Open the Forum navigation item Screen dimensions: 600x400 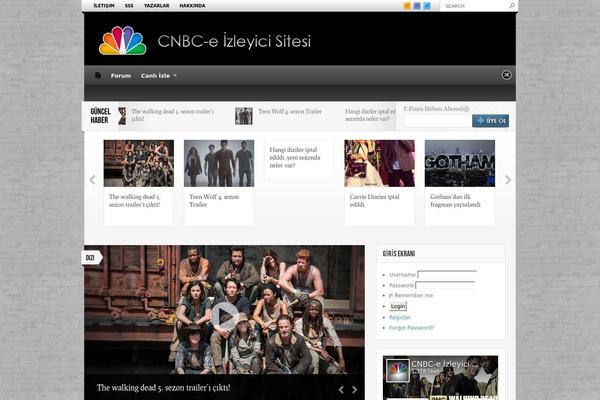click(x=121, y=76)
